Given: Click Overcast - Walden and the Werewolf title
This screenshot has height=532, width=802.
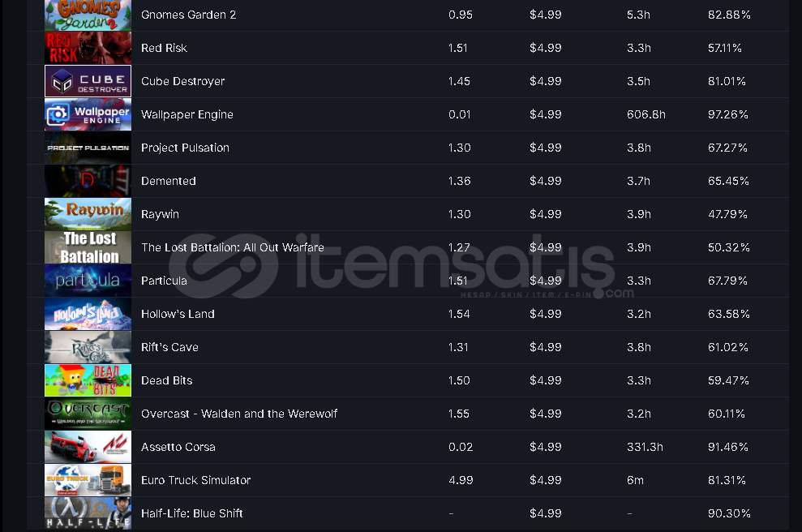Looking at the screenshot, I should point(239,414).
